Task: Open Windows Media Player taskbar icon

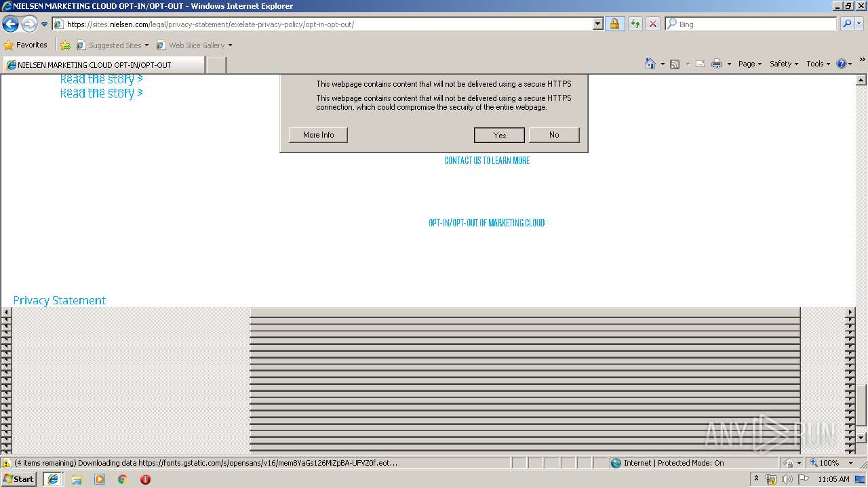Action: 100,479
